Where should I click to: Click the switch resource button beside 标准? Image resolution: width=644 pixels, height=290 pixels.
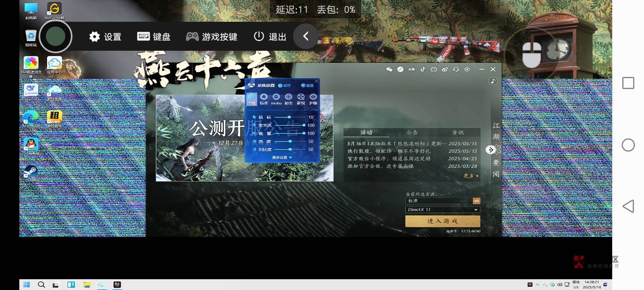pos(477,201)
